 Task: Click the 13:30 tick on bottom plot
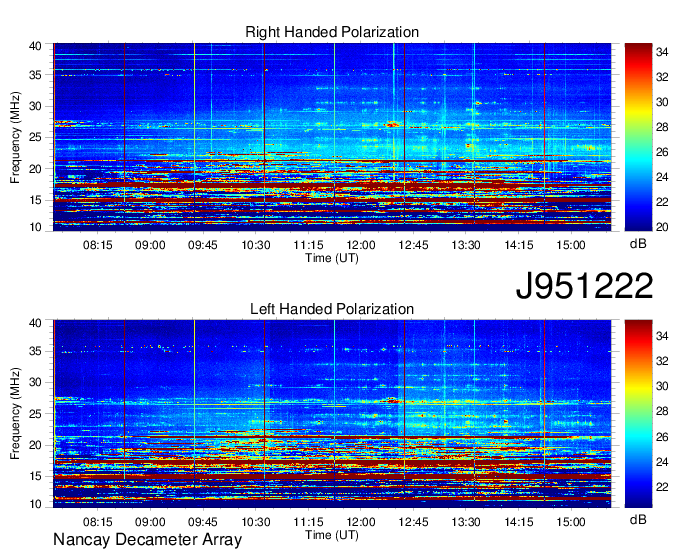coord(466,522)
